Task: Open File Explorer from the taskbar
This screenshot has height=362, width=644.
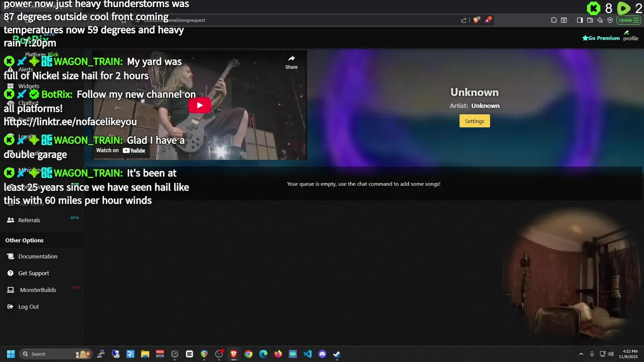Action: [145, 354]
